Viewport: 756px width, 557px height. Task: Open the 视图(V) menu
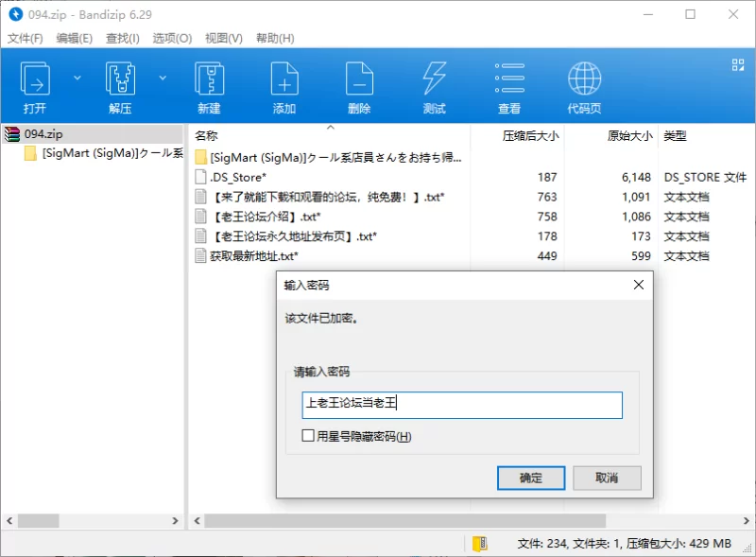pos(224,38)
